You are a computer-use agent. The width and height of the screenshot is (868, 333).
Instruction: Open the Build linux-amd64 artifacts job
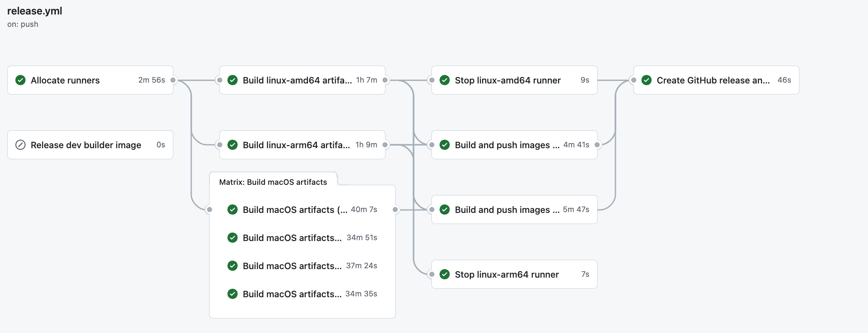297,80
